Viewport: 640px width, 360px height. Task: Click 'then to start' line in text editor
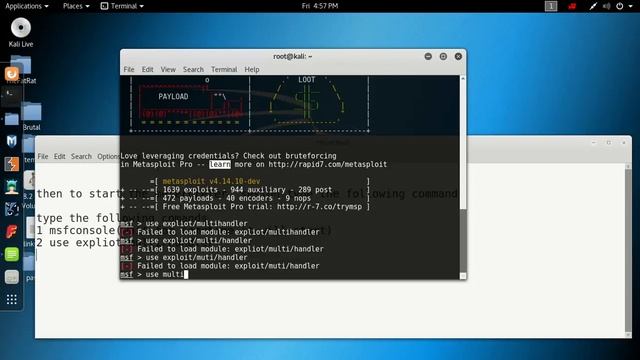point(78,193)
